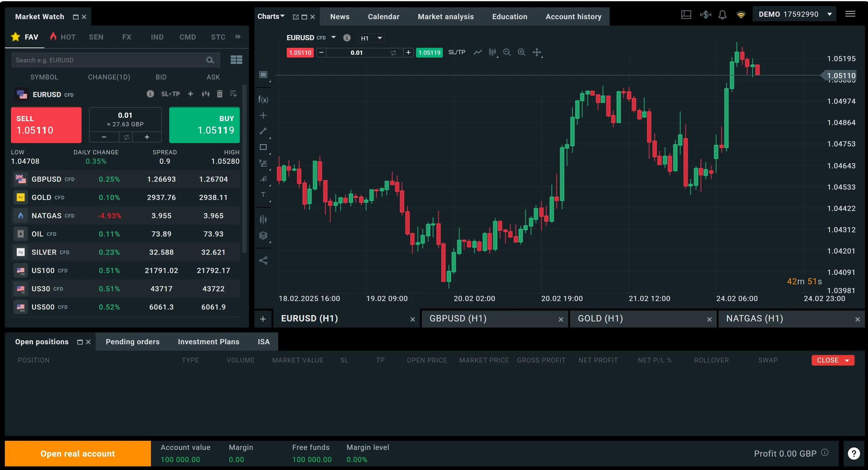Open the notifications bell
Screen dimensions: 868x470
pos(722,15)
